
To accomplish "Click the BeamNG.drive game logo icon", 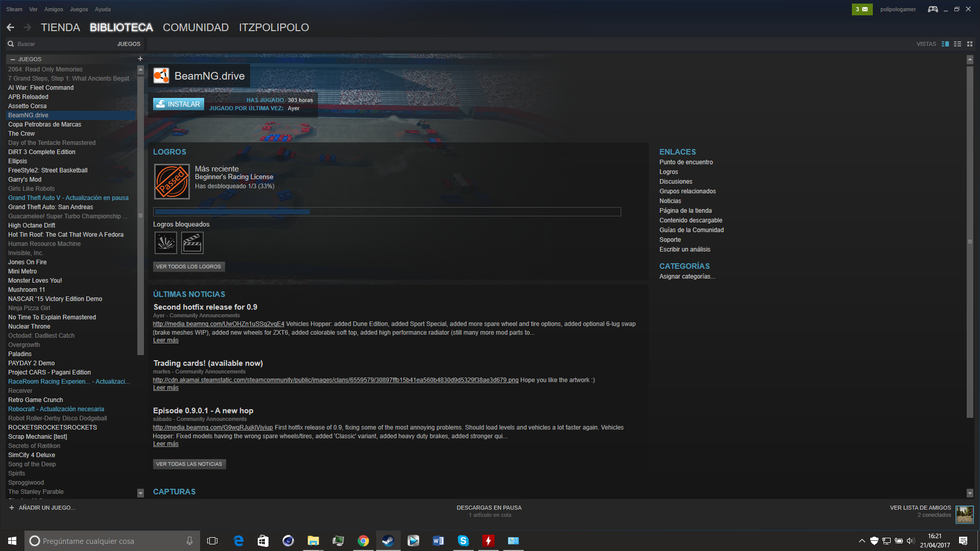I will coord(161,76).
